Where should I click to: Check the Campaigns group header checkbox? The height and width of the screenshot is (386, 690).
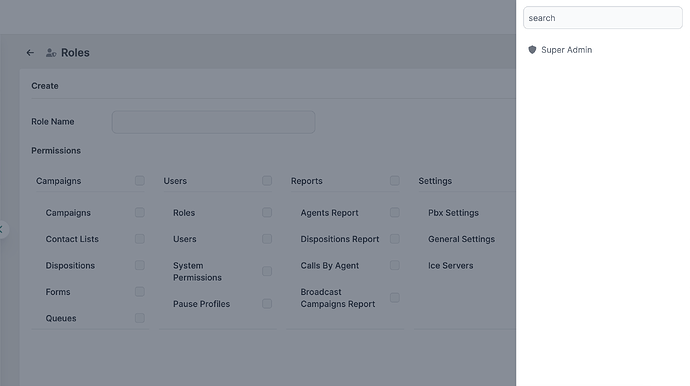[x=139, y=181]
